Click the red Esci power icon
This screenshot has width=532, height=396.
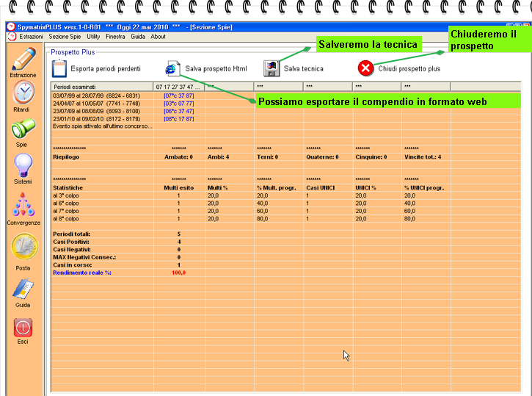coord(23,328)
